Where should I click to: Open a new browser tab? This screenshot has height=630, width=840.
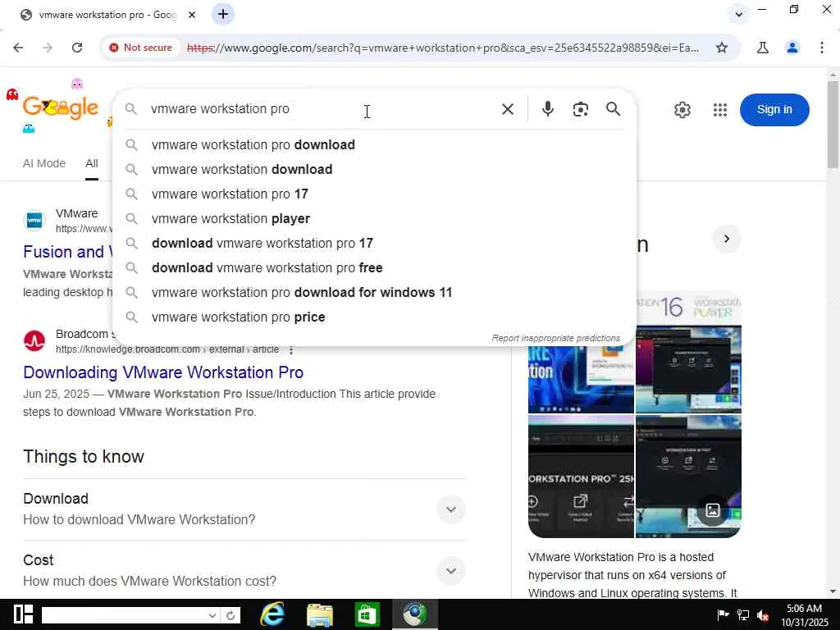223,15
